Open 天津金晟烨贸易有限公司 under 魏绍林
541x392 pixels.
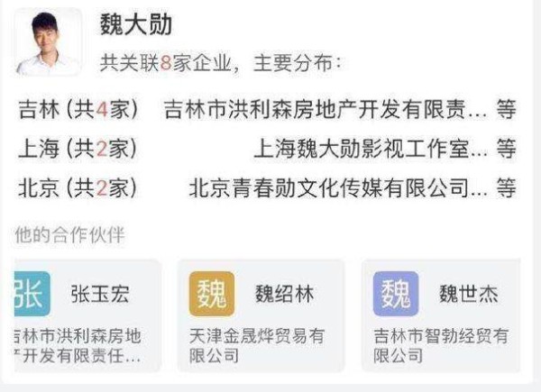(x=257, y=345)
